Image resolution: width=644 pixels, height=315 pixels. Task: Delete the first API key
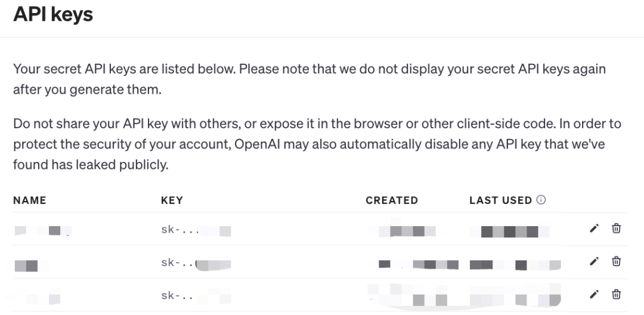pos(616,228)
